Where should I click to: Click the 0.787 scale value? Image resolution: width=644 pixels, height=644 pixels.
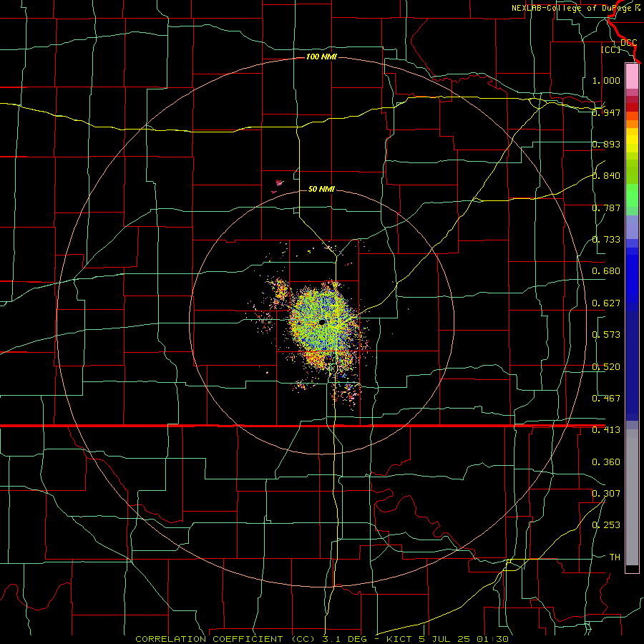click(606, 208)
